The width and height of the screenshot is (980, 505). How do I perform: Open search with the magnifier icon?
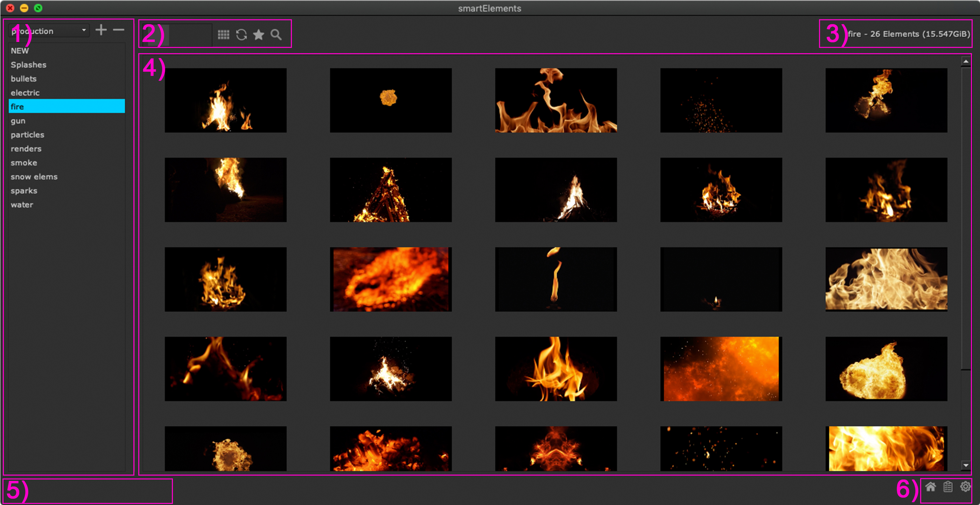click(276, 35)
